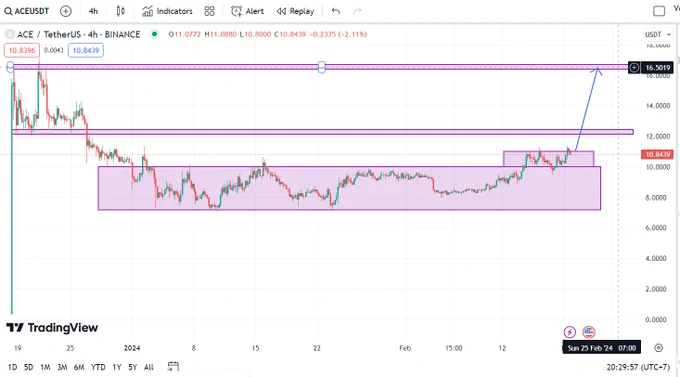Open the layout setup square icon
This screenshot has height=377, width=680.
click(659, 11)
